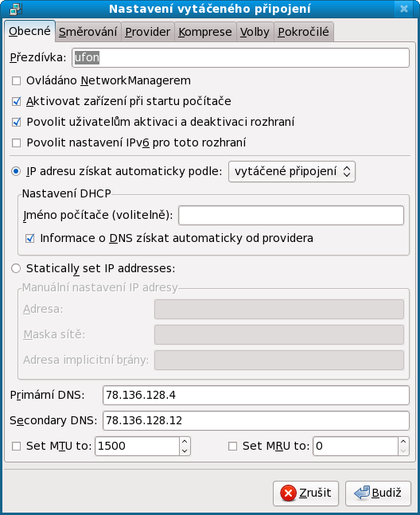
Task: Click the red X icon on Zrušit
Action: pos(289,493)
